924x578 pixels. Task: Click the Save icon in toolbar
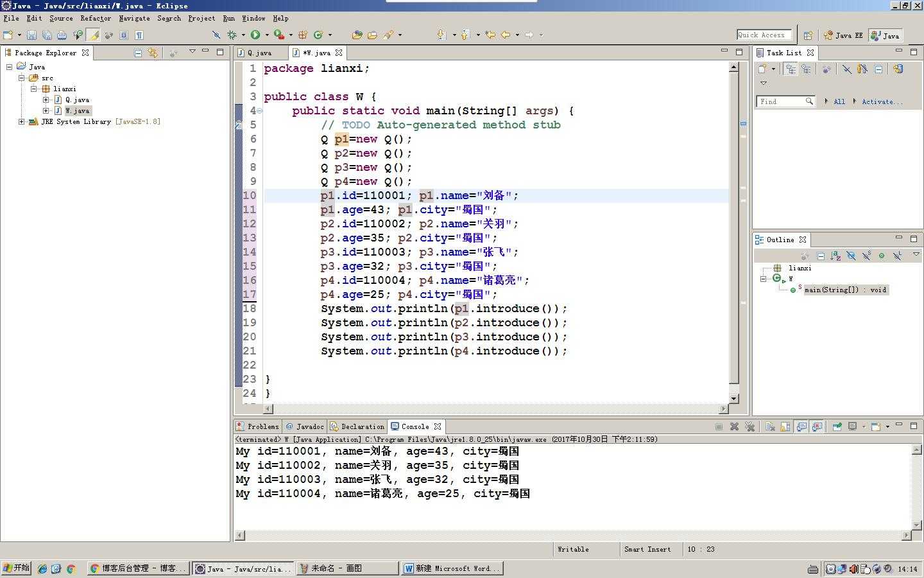coord(31,35)
